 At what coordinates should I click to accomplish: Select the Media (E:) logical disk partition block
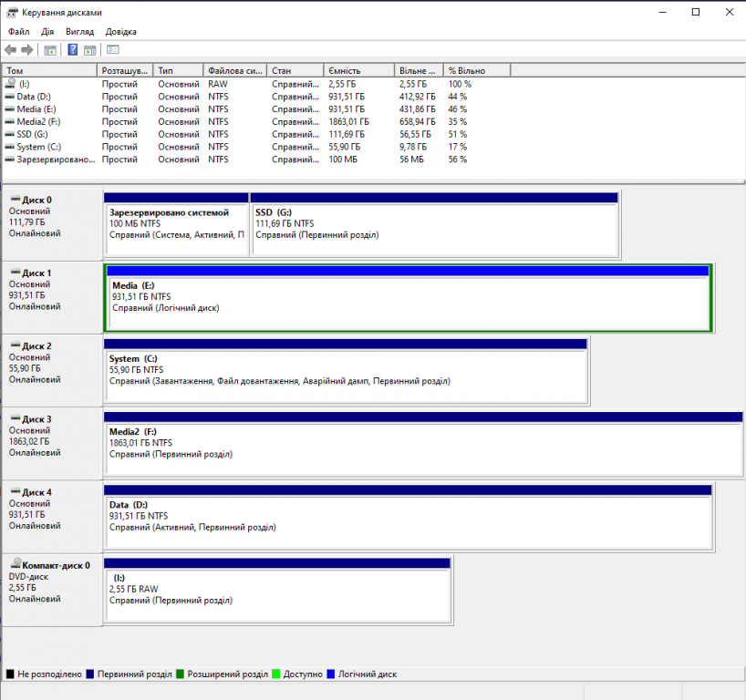pos(409,298)
